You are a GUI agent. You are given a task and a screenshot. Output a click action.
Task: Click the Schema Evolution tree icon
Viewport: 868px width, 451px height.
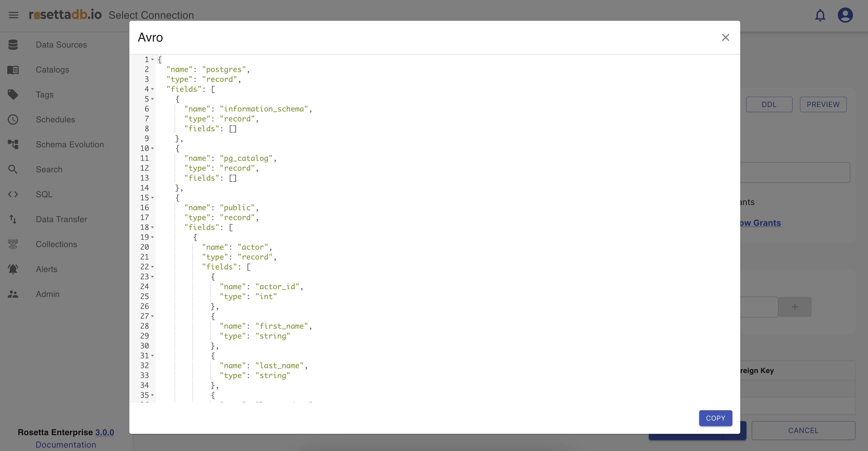pos(13,145)
